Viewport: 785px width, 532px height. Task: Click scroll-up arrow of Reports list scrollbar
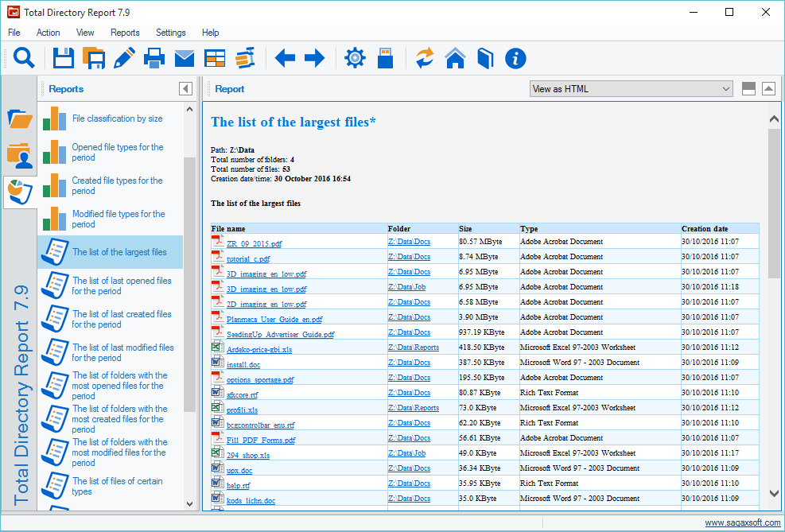190,109
